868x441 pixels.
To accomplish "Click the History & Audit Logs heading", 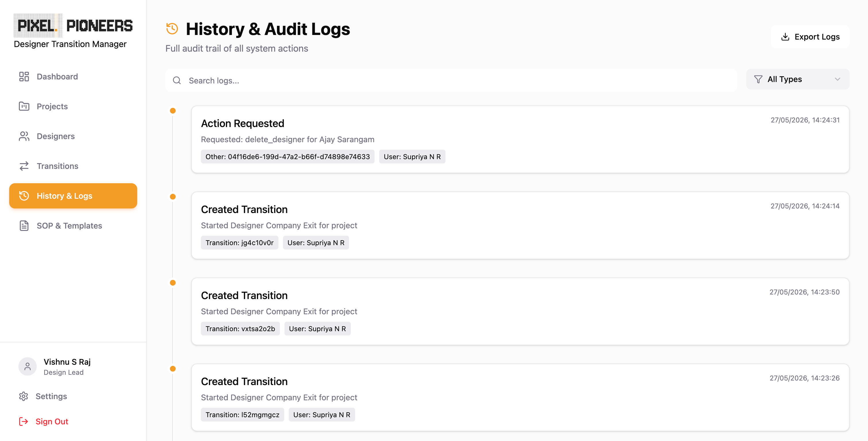I will pyautogui.click(x=268, y=29).
